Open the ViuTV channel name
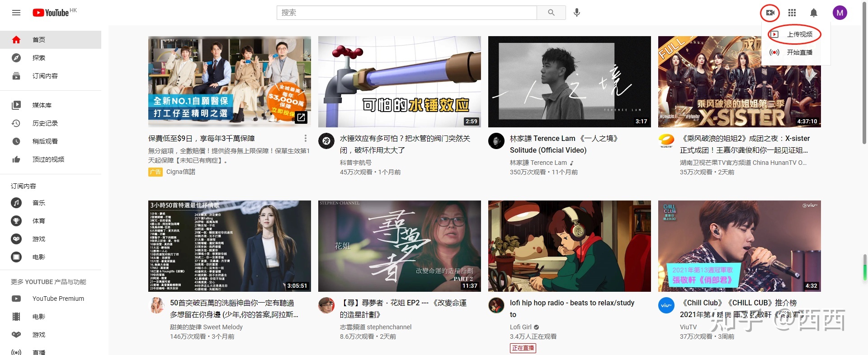This screenshot has height=355, width=868. click(689, 327)
